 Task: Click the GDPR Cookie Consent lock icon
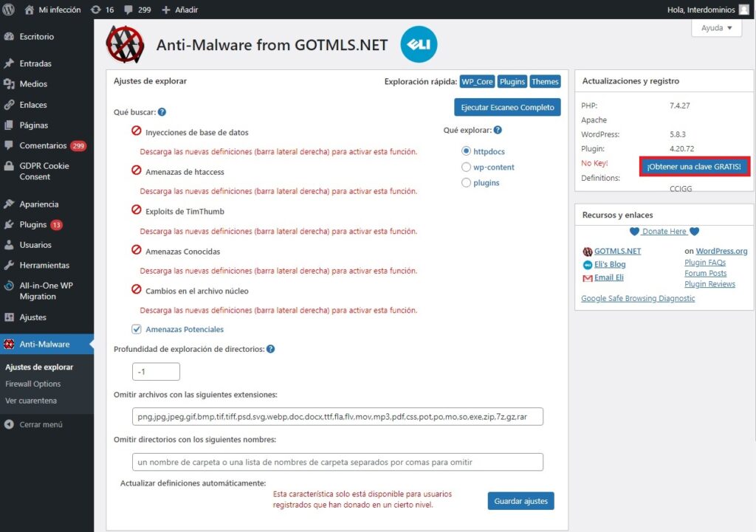[9, 166]
